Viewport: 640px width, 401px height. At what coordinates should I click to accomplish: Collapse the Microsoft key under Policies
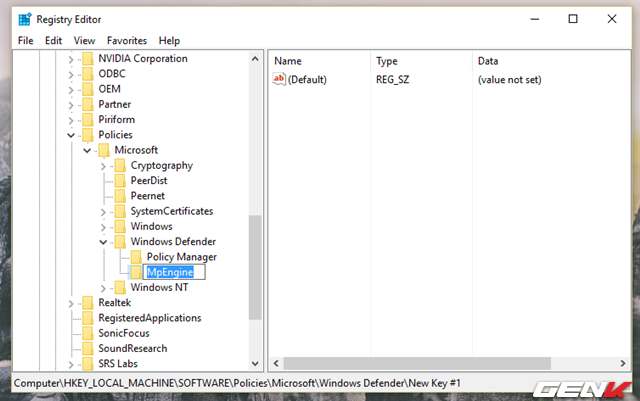[x=87, y=151]
